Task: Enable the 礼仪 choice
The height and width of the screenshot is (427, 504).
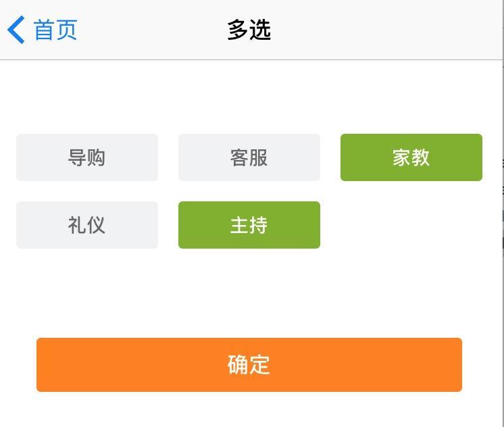Action: 87,225
